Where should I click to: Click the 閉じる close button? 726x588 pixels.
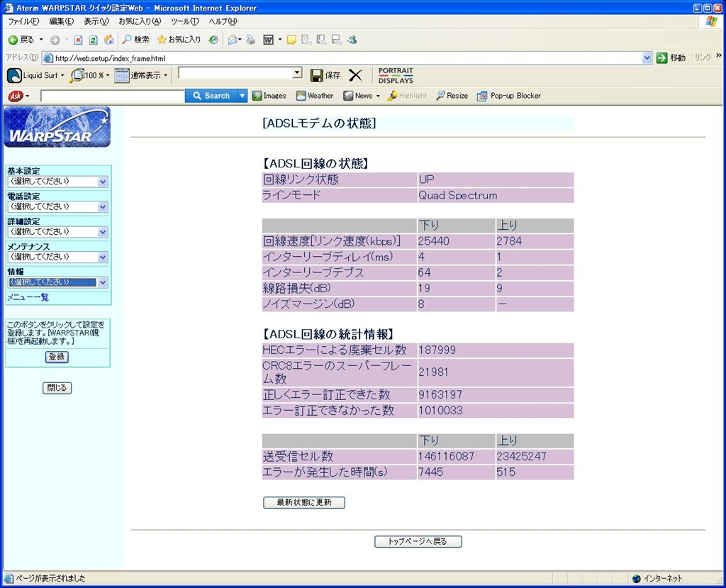tap(57, 388)
